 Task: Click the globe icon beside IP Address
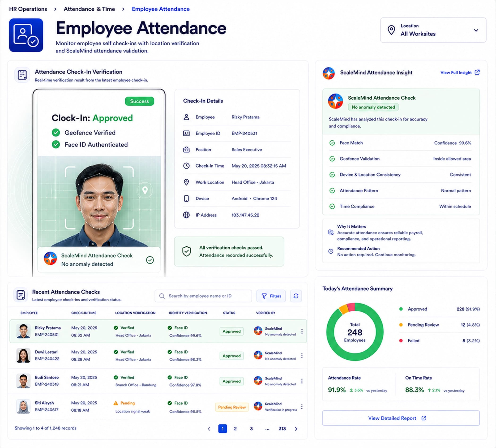187,215
